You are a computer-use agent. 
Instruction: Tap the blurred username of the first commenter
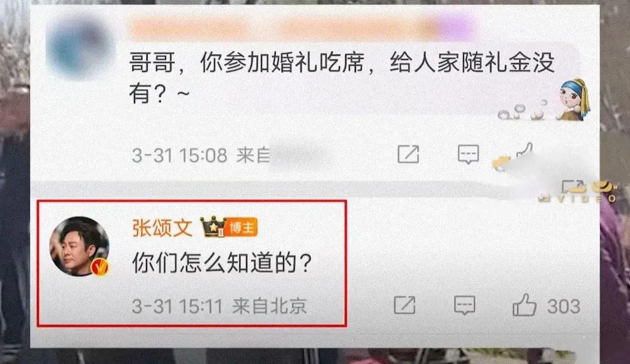click(x=299, y=26)
